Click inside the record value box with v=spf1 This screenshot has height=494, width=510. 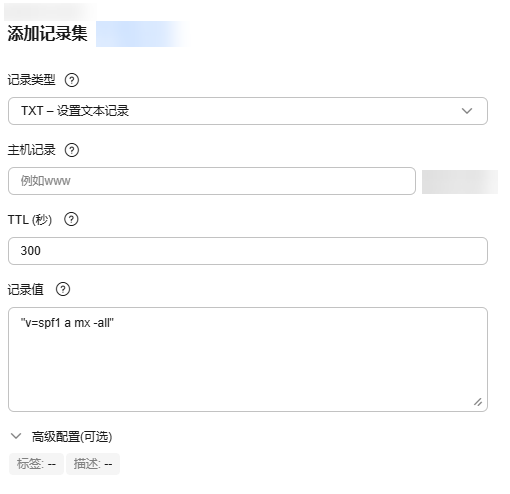[x=248, y=359]
